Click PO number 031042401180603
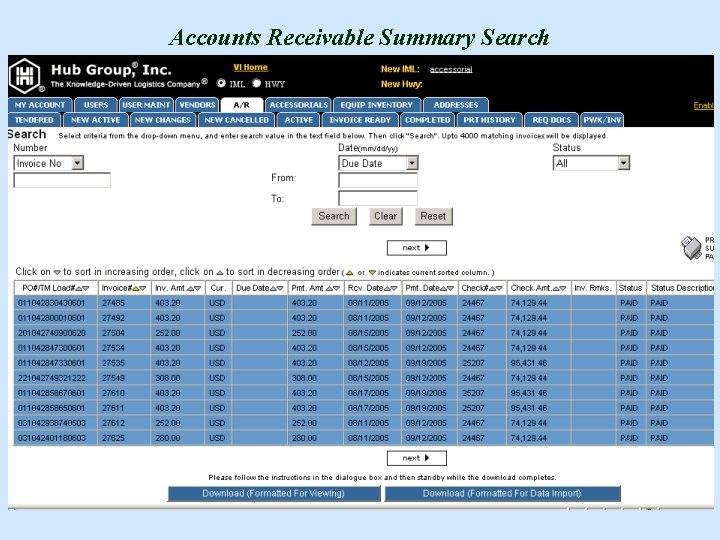The height and width of the screenshot is (540, 720). pyautogui.click(x=51, y=438)
